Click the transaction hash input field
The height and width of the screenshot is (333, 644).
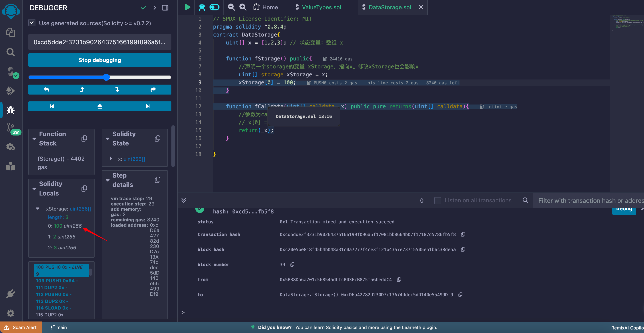[100, 42]
